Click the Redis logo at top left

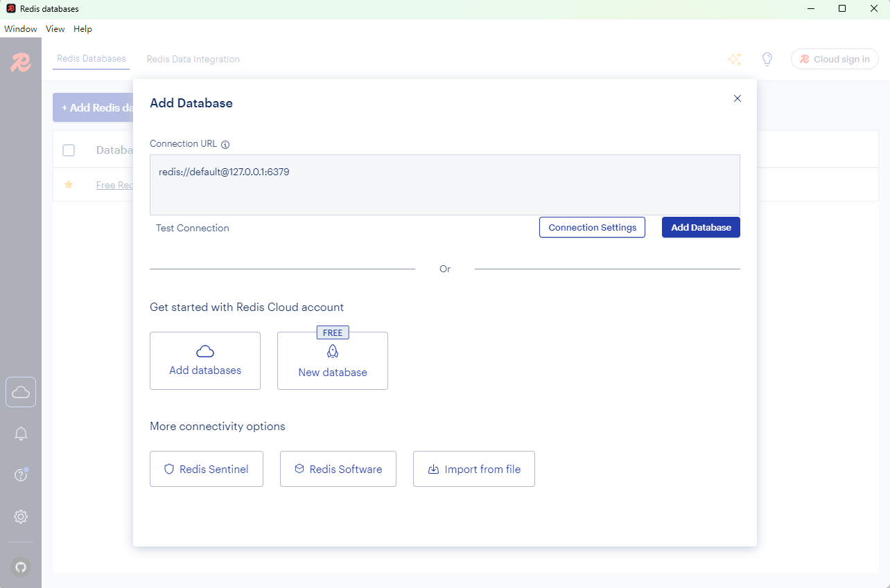click(21, 62)
